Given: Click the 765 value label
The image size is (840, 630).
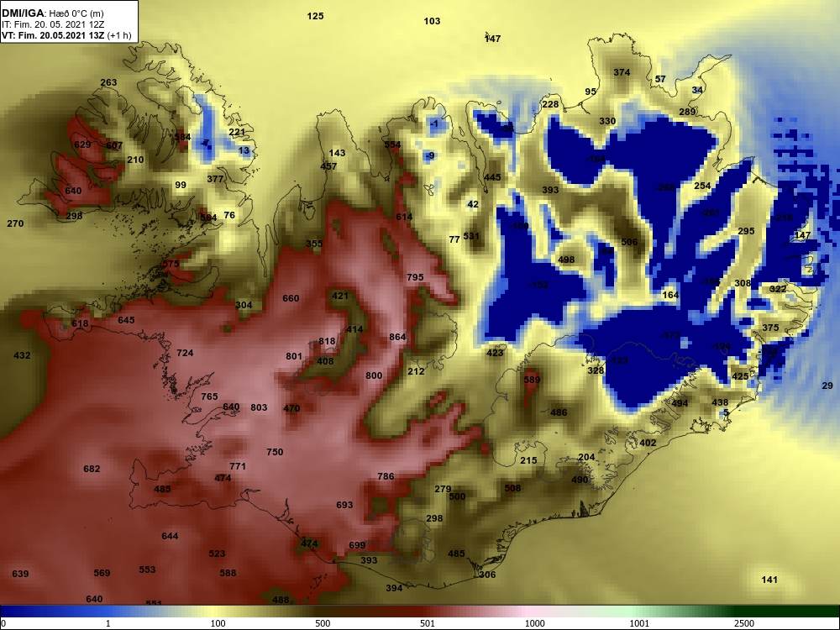Looking at the screenshot, I should tap(209, 396).
